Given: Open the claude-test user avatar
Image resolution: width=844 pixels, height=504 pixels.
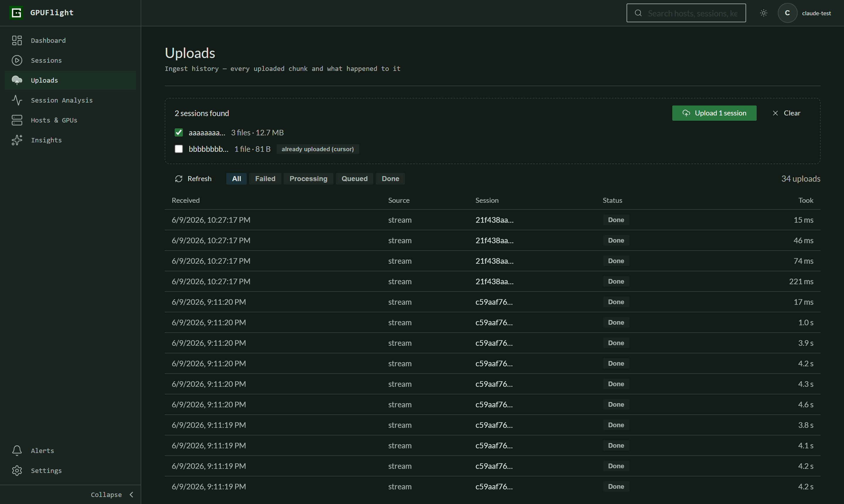Looking at the screenshot, I should (787, 13).
